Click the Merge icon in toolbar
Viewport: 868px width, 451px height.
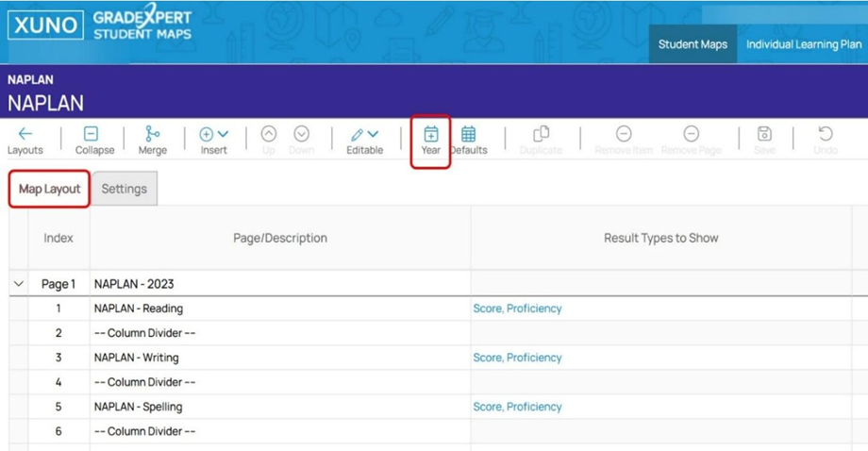coord(152,135)
